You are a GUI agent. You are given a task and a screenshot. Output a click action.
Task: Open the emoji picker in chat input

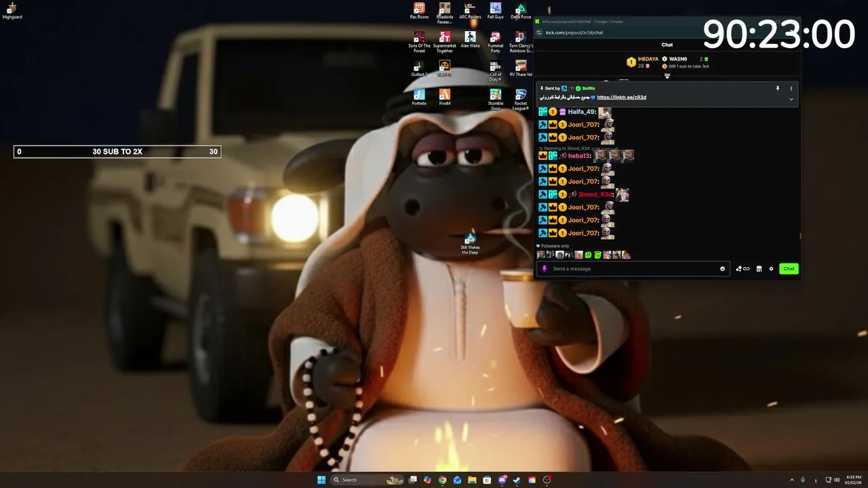click(x=722, y=269)
